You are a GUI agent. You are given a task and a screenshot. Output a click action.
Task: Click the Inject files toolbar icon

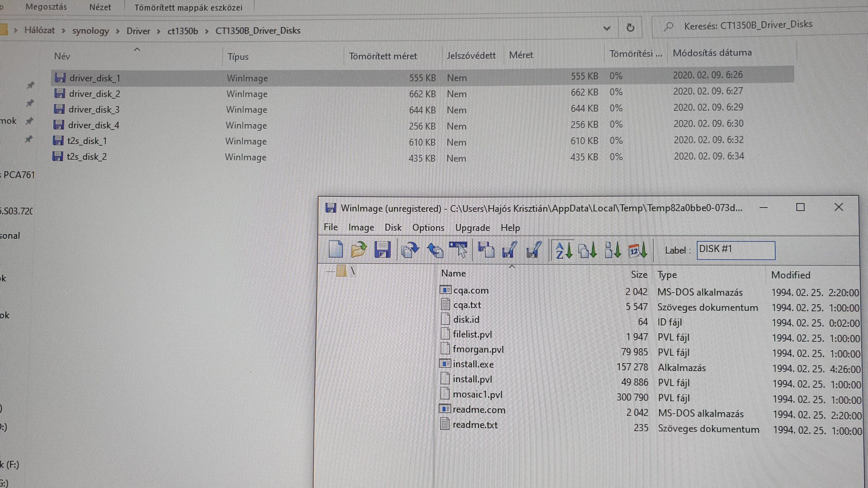pos(435,250)
